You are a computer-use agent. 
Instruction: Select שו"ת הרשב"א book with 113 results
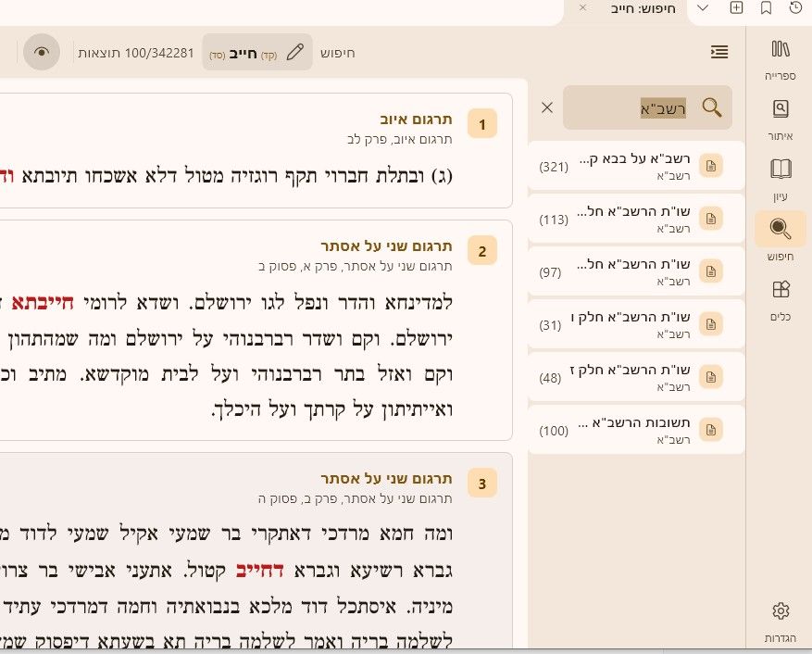click(x=636, y=219)
